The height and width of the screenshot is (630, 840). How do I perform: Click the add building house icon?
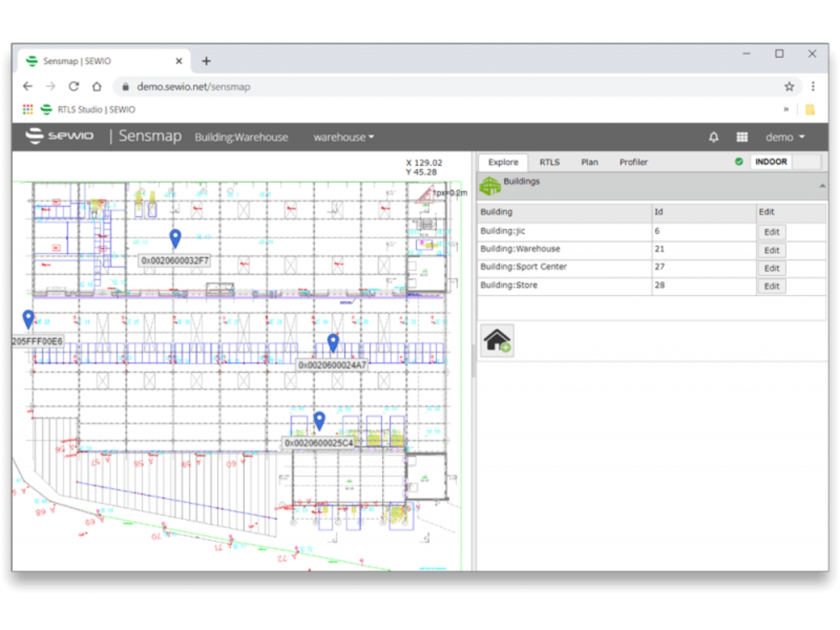[497, 341]
